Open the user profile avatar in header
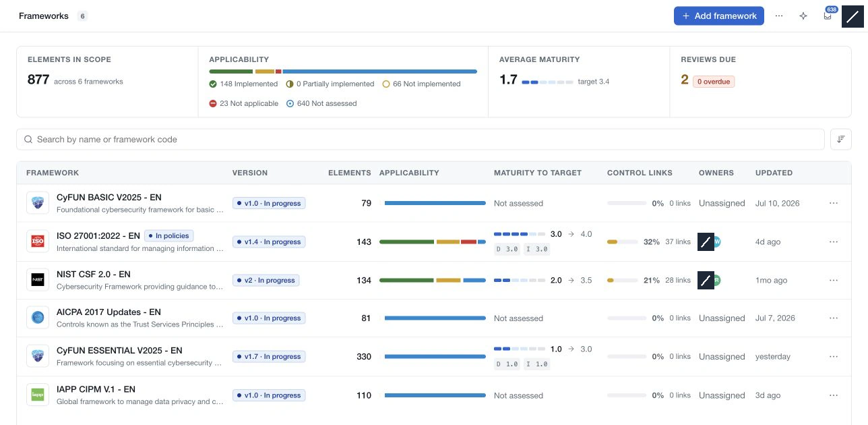This screenshot has height=425, width=868. click(852, 16)
